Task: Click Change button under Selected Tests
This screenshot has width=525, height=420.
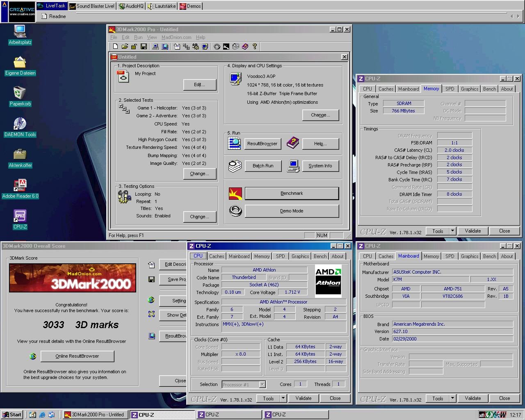Action: 199,173
